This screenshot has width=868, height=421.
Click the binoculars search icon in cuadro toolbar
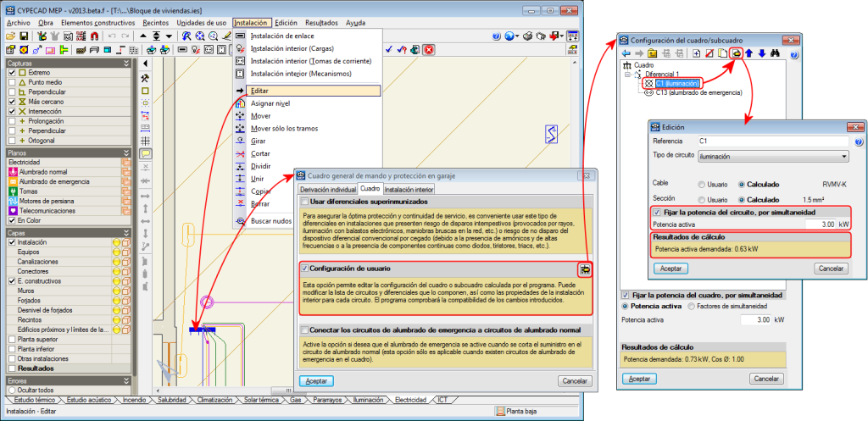coord(775,53)
